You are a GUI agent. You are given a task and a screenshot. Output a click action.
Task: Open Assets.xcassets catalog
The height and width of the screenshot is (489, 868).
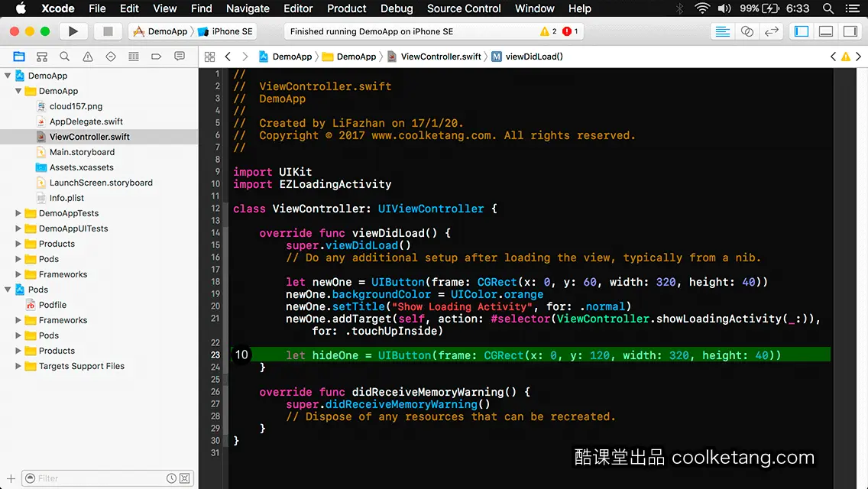(x=81, y=167)
